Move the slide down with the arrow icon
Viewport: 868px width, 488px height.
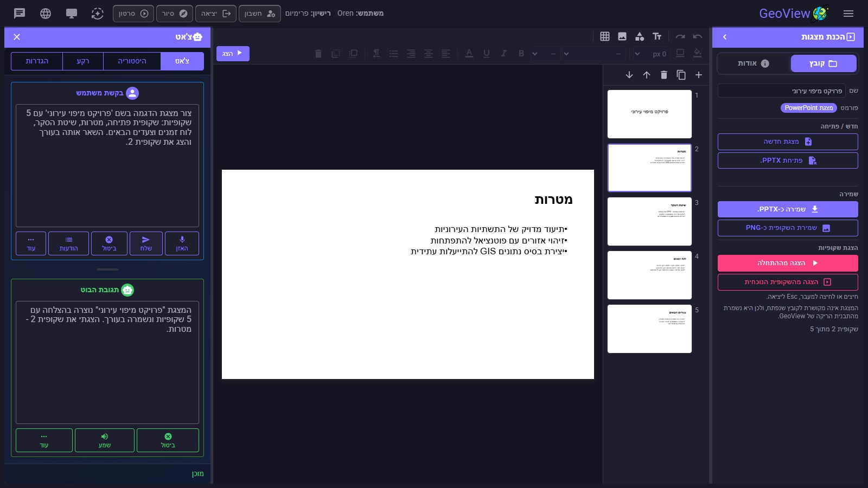click(629, 75)
